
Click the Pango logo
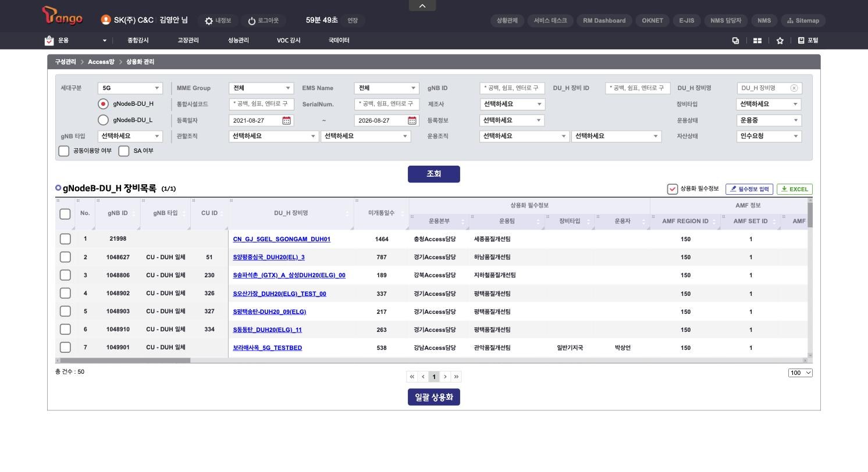62,16
